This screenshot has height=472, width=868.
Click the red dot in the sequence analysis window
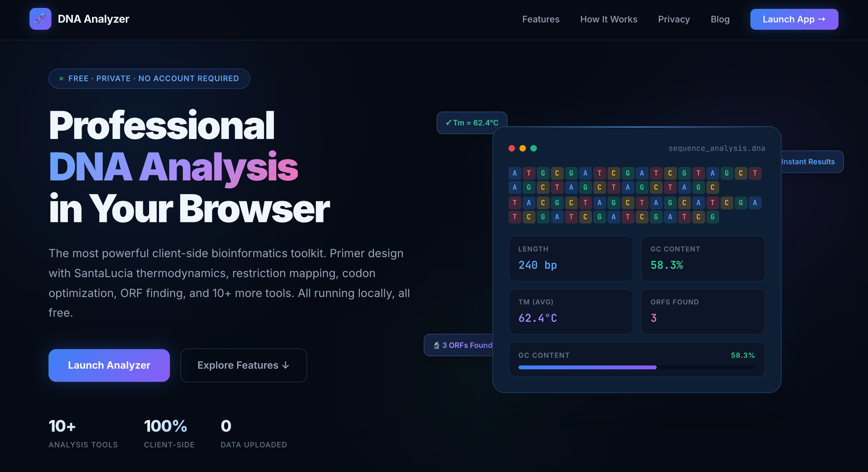pos(512,148)
